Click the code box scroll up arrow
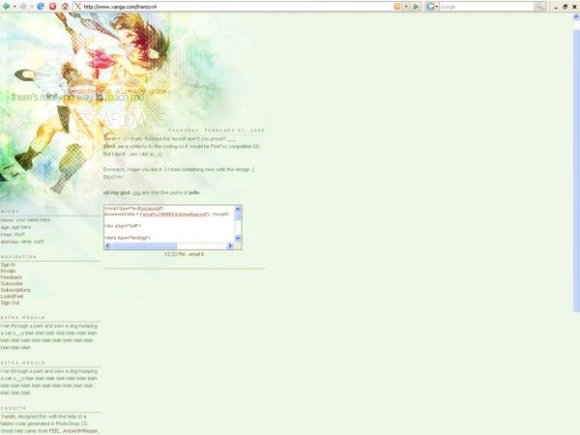The height and width of the screenshot is (435, 580). 238,209
